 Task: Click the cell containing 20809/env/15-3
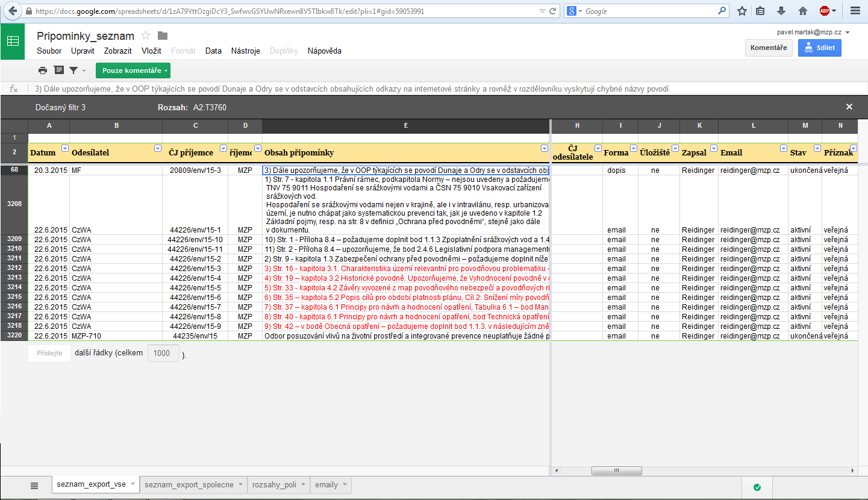pyautogui.click(x=195, y=170)
